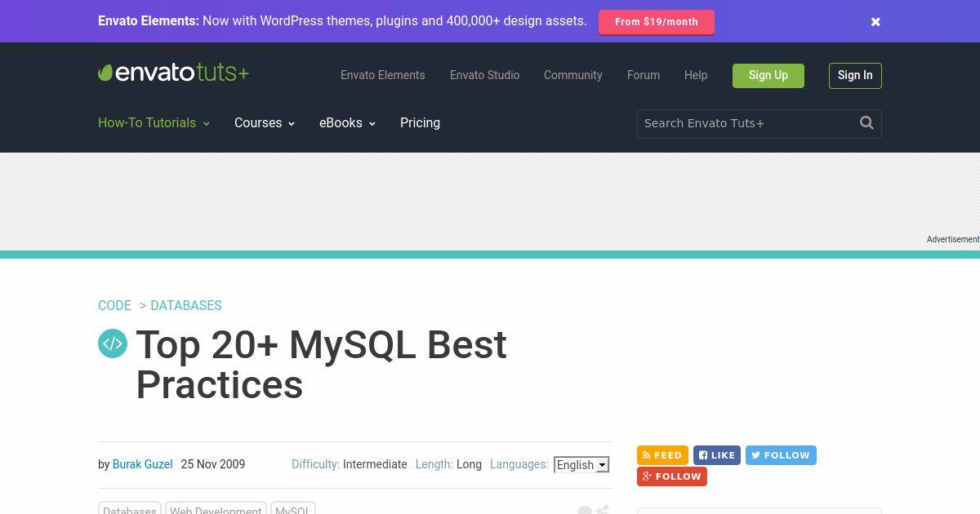
Task: Open the Envato Tuts+ logo homepage
Action: pos(173,73)
